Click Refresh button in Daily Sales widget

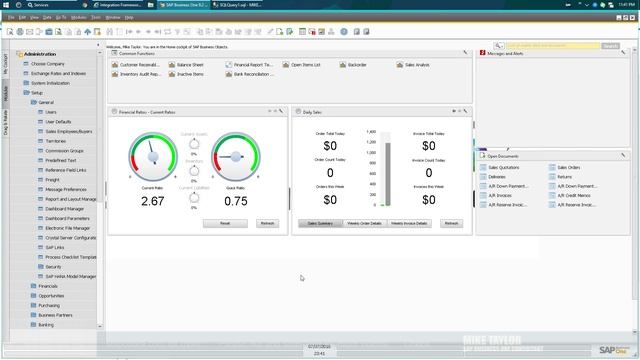[x=451, y=223]
